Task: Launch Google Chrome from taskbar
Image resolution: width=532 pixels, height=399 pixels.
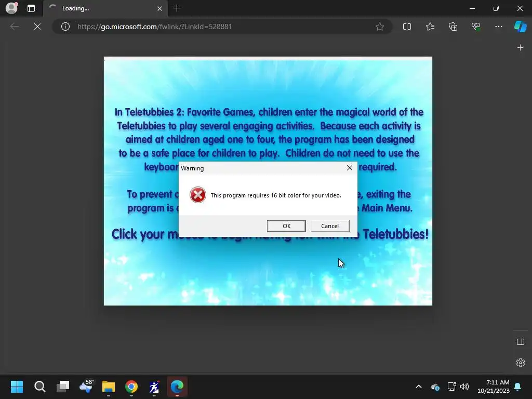Action: coord(131,387)
